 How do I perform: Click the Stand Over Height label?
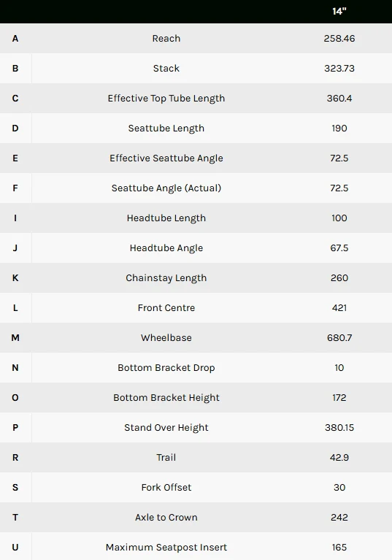pos(166,428)
